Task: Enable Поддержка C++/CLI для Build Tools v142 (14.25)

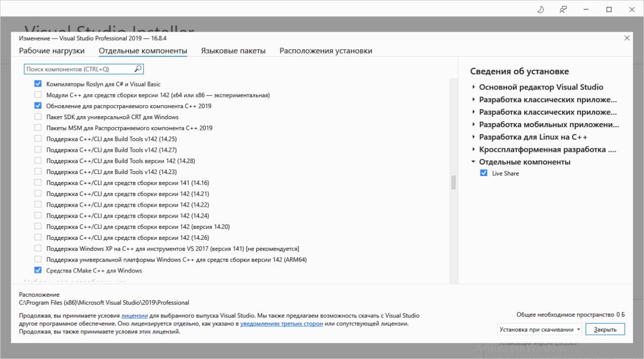Action: 38,139
